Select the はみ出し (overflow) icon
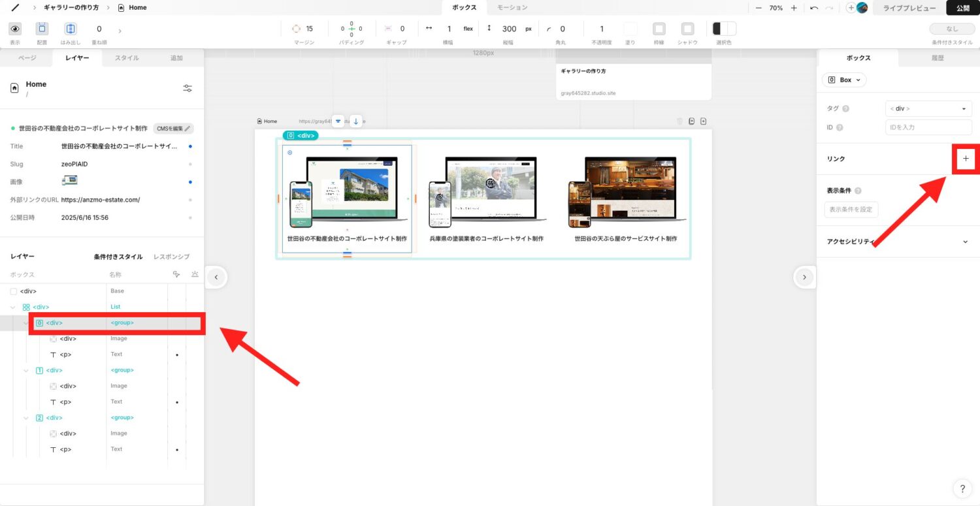 coord(70,29)
